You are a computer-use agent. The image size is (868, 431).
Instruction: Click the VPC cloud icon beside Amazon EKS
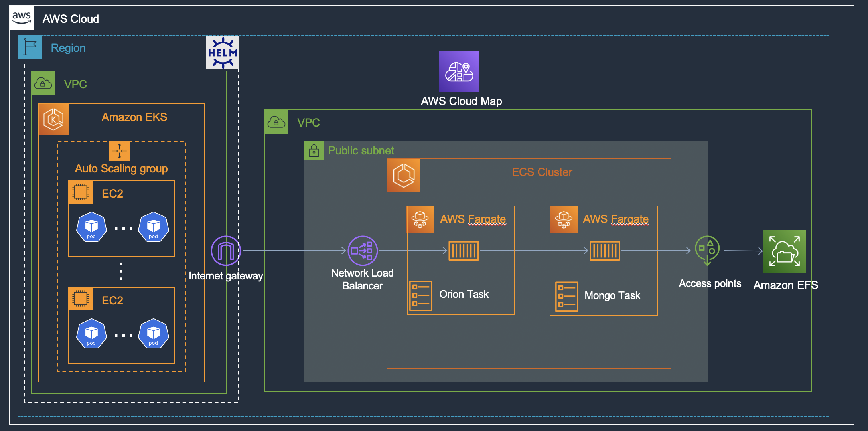[x=43, y=83]
